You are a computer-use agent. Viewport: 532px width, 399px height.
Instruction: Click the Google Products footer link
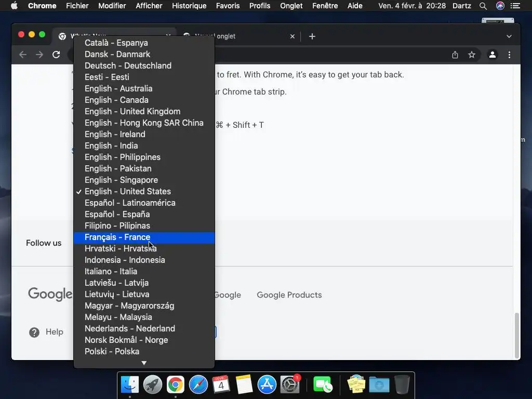click(x=289, y=295)
